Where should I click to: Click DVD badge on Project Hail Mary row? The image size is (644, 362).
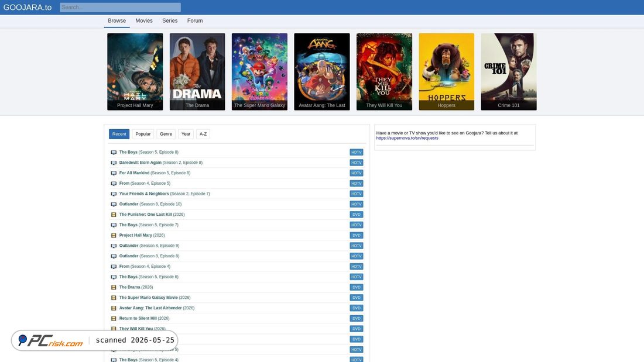(356, 235)
